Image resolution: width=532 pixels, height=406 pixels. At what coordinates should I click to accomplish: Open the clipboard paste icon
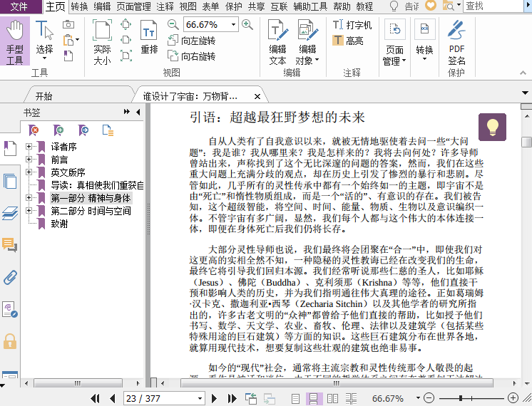point(68,40)
